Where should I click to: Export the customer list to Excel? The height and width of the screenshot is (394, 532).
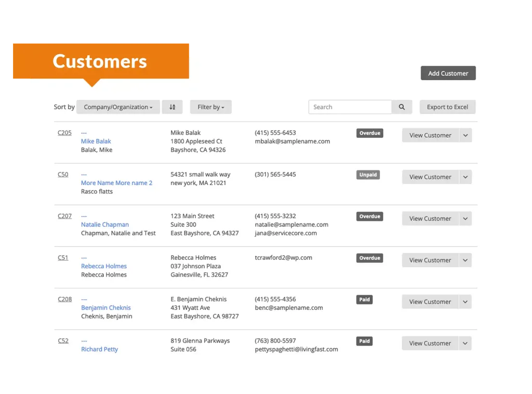(447, 107)
